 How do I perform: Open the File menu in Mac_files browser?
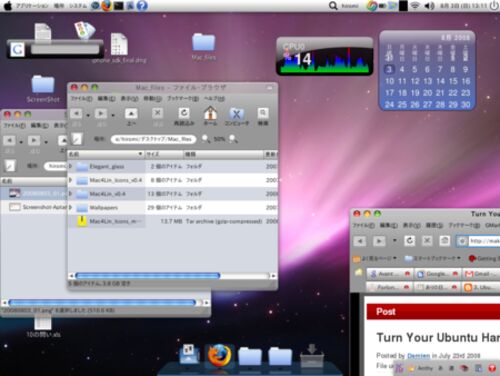(x=81, y=99)
